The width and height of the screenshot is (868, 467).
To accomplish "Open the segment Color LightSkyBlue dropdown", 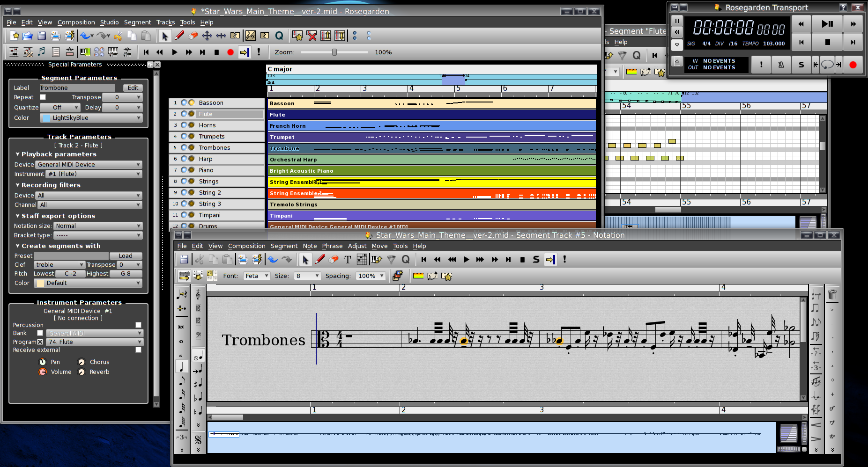I will 91,118.
